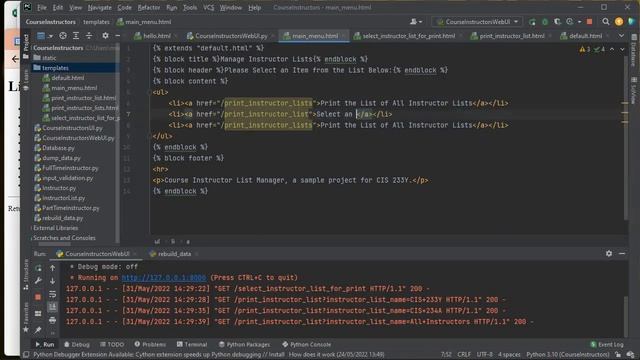This screenshot has width=640, height=360.
Task: Toggle the Structure tool window side tab
Action: coord(26,276)
